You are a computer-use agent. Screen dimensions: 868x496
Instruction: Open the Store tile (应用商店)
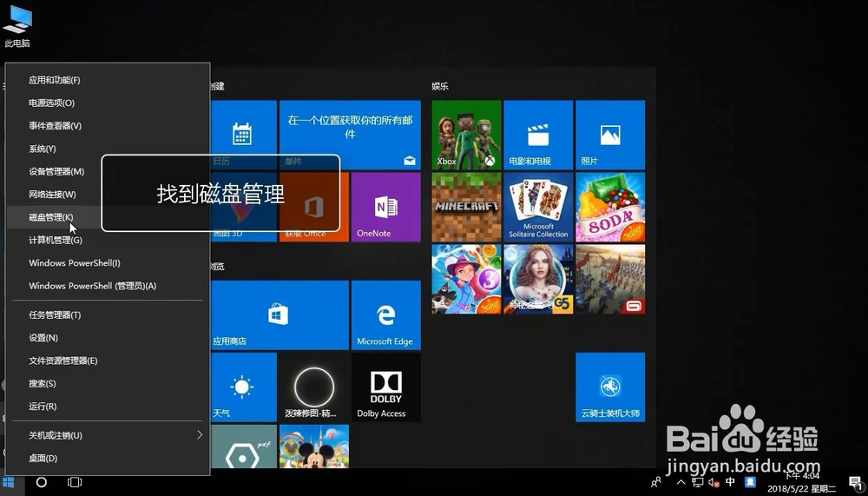tap(279, 314)
